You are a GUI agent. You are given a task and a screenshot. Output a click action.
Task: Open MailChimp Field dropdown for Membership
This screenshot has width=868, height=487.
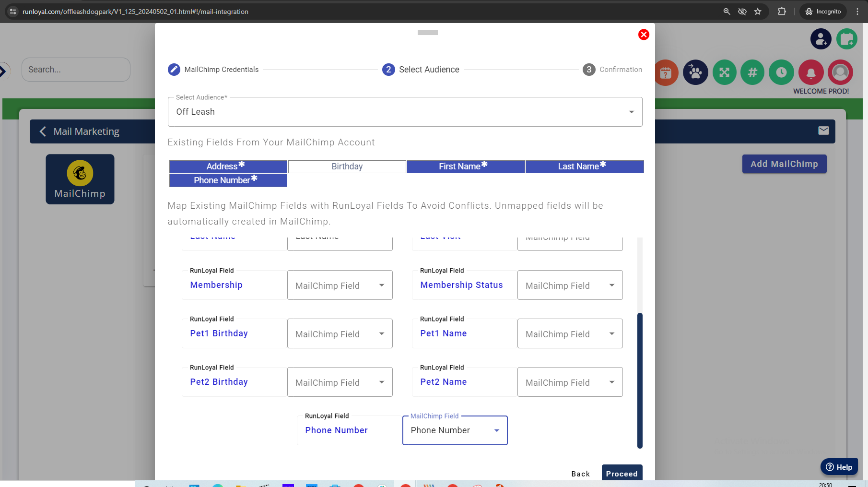340,285
